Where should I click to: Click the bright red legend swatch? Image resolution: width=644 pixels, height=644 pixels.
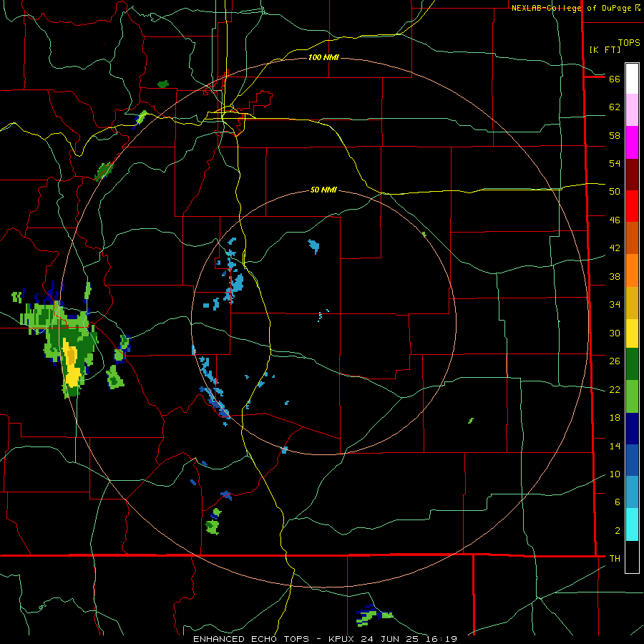click(x=632, y=206)
